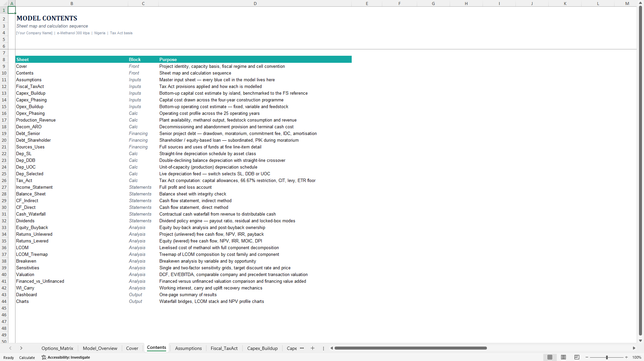
Task: Select column D header
Action: [255, 3]
